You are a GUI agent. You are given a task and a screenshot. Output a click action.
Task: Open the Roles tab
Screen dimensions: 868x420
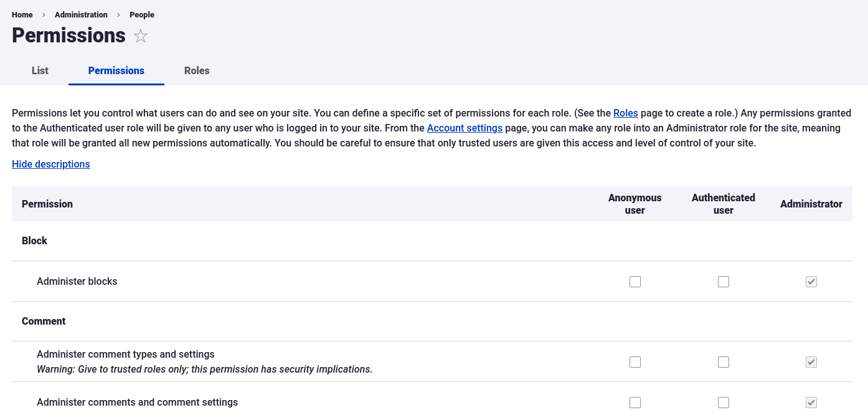point(197,70)
